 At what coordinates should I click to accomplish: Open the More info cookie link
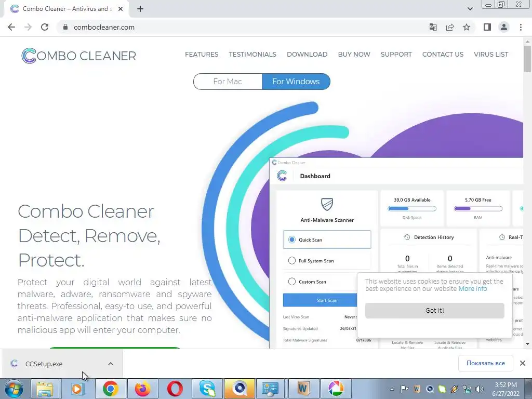(x=473, y=289)
